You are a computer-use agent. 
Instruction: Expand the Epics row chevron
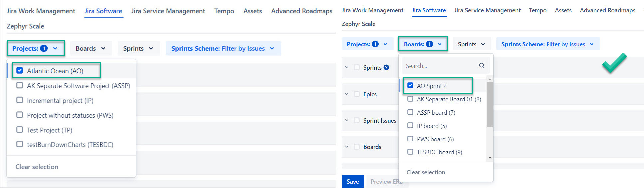(x=347, y=94)
